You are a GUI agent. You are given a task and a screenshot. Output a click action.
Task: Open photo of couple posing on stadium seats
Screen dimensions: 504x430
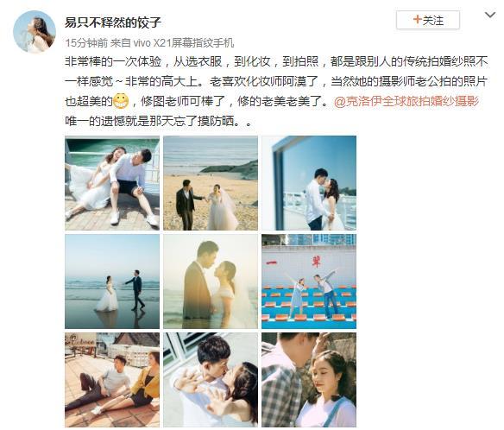(x=309, y=281)
